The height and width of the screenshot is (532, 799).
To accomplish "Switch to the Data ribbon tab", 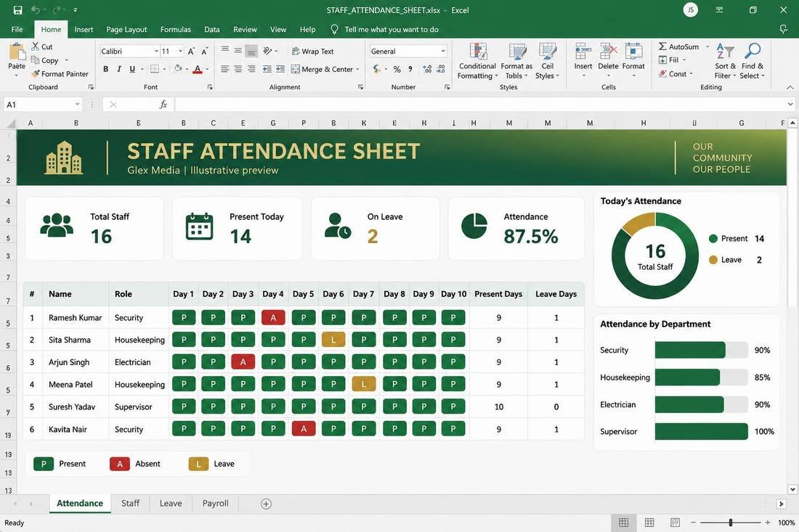I will pyautogui.click(x=212, y=30).
